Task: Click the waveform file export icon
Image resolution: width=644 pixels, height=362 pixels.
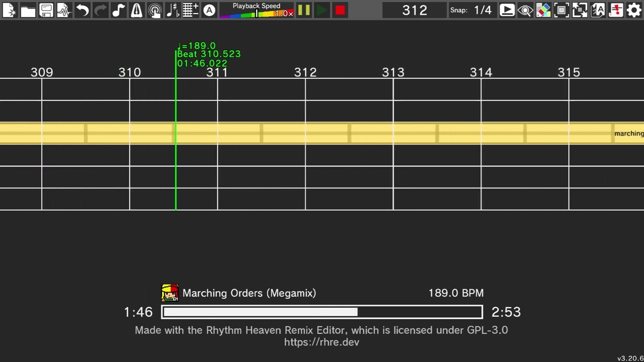Action: 64,10
